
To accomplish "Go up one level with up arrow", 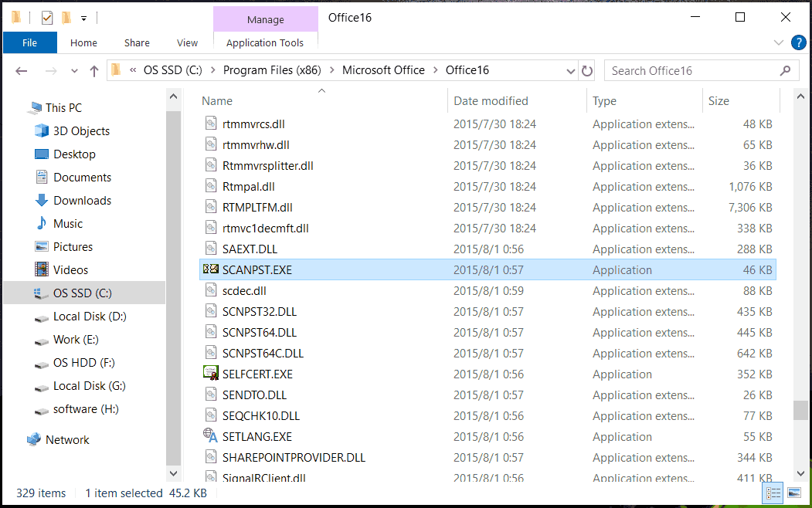I will pos(93,71).
